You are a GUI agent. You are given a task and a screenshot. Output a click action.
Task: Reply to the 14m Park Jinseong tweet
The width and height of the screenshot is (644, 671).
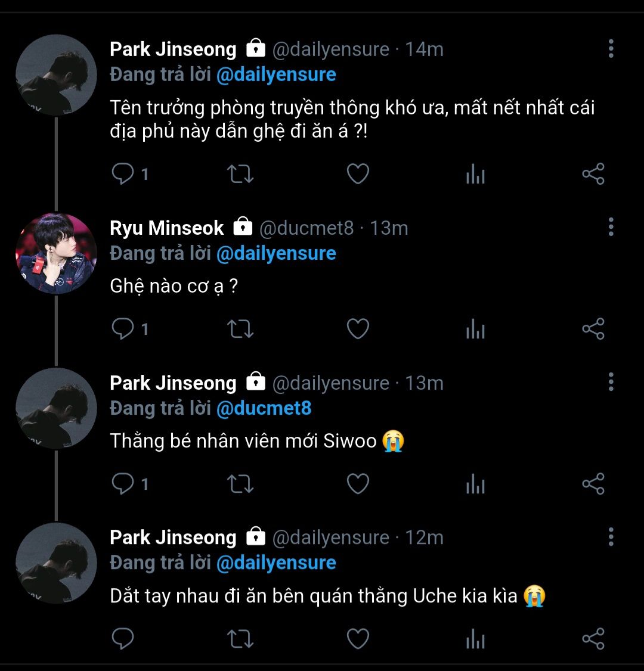tap(123, 174)
